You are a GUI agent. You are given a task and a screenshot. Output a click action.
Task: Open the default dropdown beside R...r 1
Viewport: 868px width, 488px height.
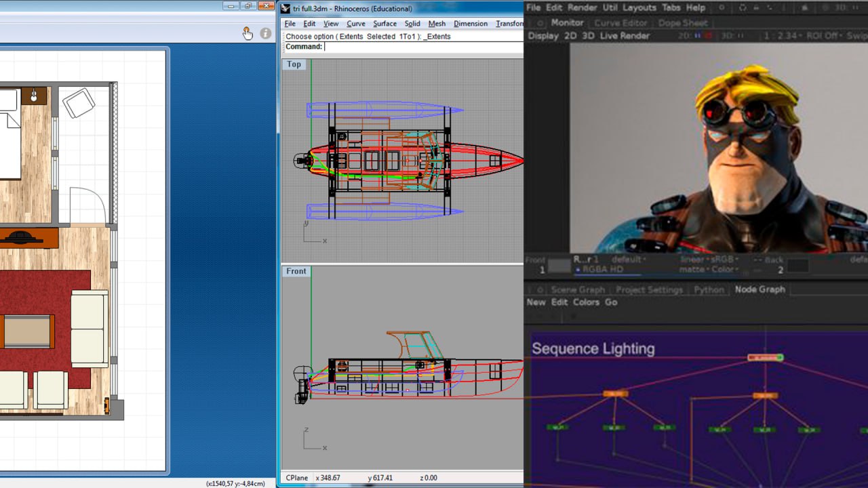(629, 260)
